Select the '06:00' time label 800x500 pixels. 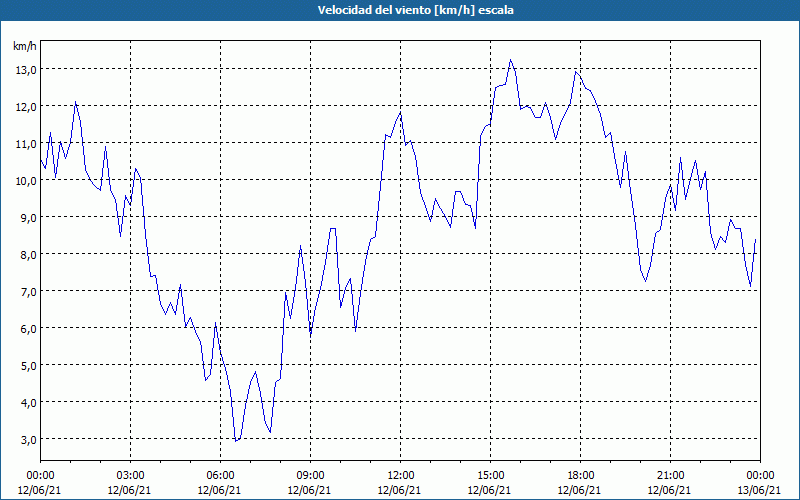coord(220,476)
